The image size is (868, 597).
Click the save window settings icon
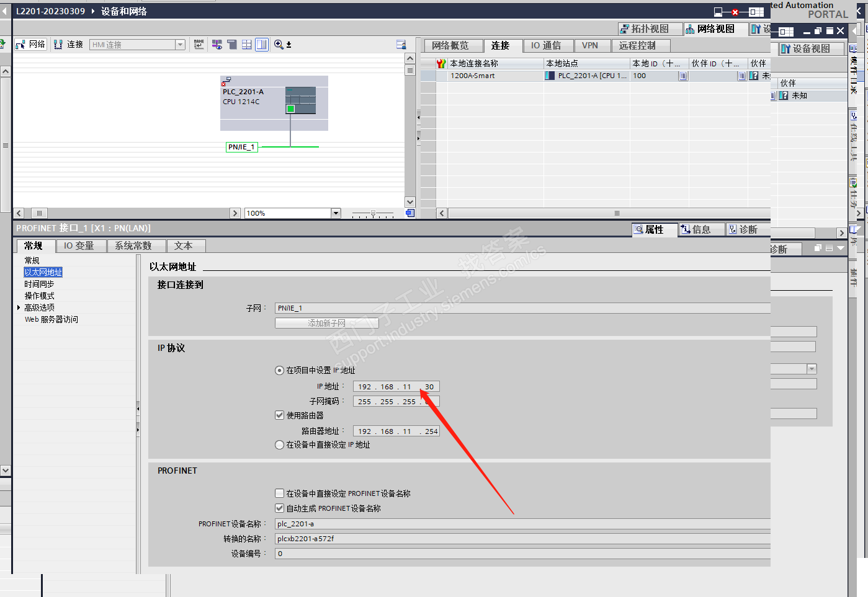click(401, 45)
